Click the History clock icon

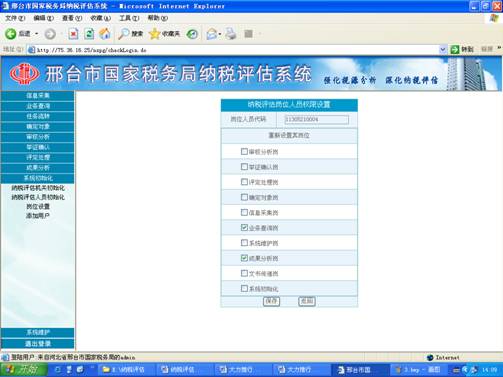[x=192, y=34]
